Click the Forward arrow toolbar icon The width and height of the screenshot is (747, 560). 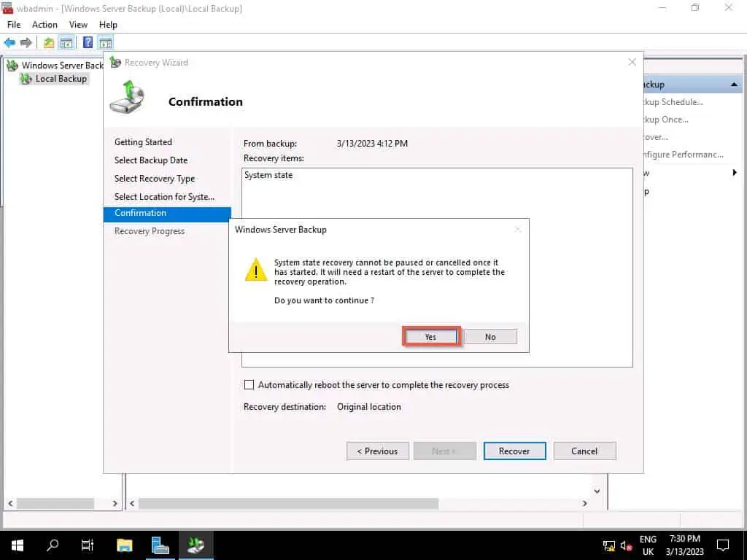[26, 43]
